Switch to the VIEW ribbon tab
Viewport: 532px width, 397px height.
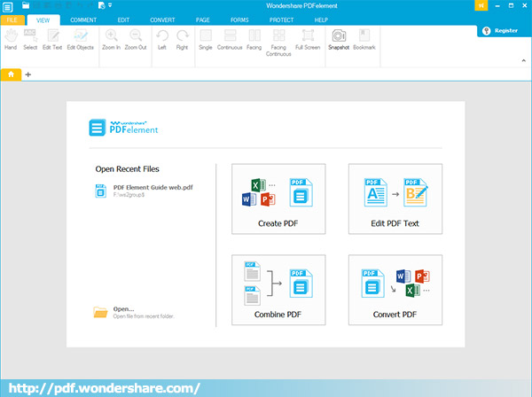pos(43,20)
